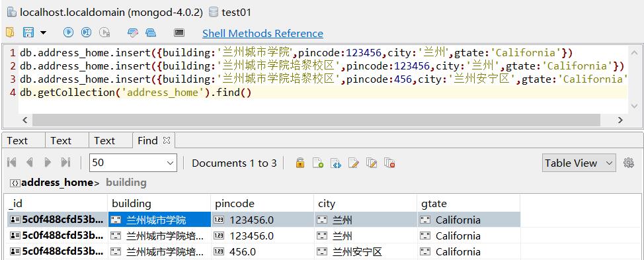Run the entire script
The image size is (644, 260).
tap(68, 32)
